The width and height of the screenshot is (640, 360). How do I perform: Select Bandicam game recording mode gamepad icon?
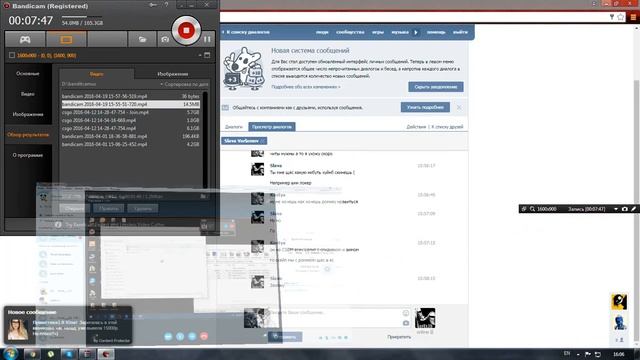click(25, 40)
